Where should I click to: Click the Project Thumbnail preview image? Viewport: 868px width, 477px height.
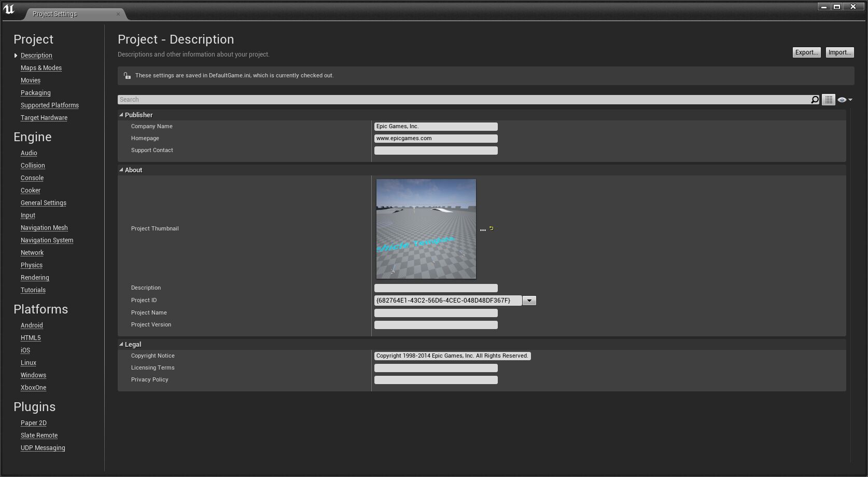pyautogui.click(x=426, y=228)
